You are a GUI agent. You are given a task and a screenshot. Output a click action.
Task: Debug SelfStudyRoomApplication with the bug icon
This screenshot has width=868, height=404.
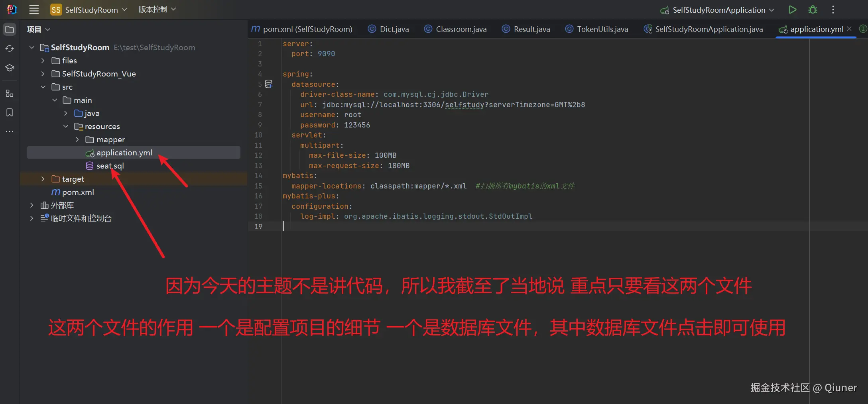813,10
